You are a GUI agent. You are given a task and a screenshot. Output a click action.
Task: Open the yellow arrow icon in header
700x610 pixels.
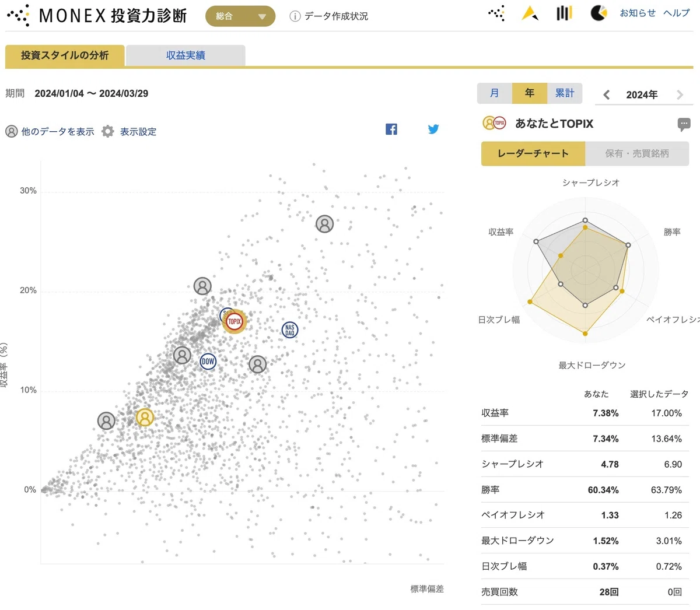pyautogui.click(x=530, y=13)
